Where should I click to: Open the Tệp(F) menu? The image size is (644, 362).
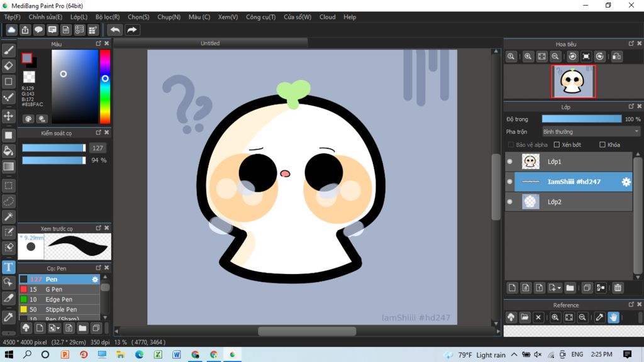[13, 17]
